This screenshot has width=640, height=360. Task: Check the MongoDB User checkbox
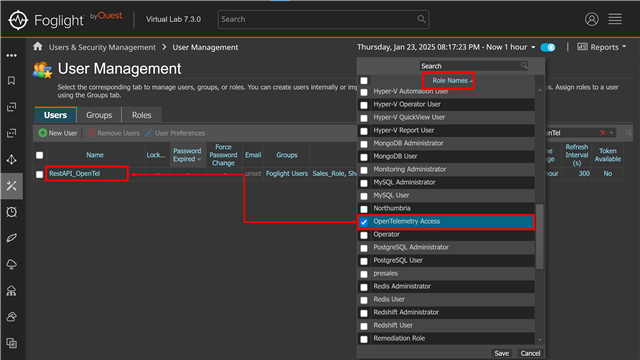[x=364, y=157]
